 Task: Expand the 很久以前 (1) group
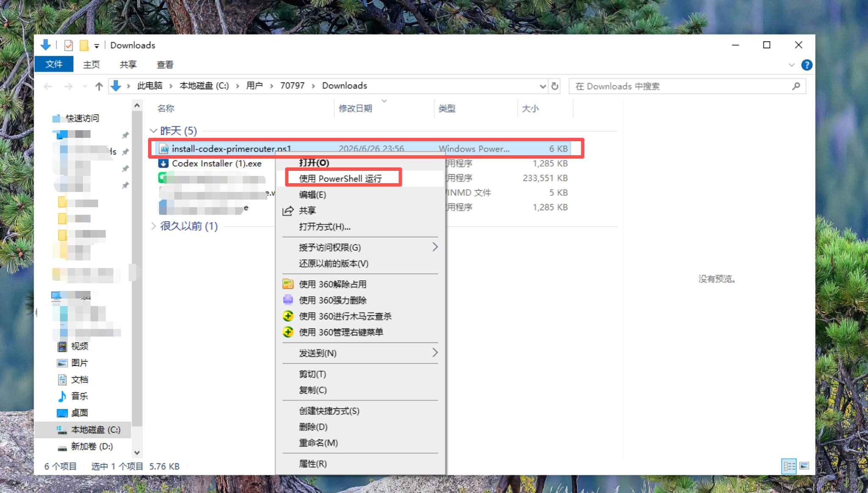154,226
